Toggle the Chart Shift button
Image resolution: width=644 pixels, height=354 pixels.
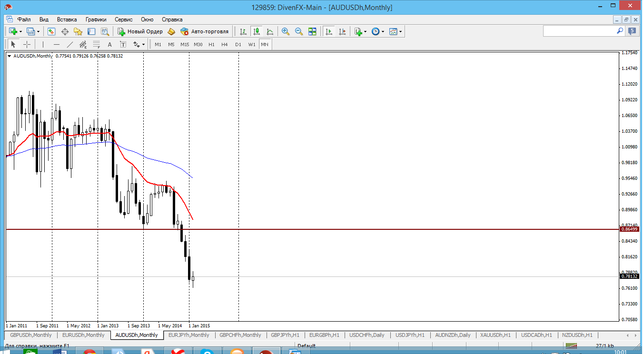(342, 31)
